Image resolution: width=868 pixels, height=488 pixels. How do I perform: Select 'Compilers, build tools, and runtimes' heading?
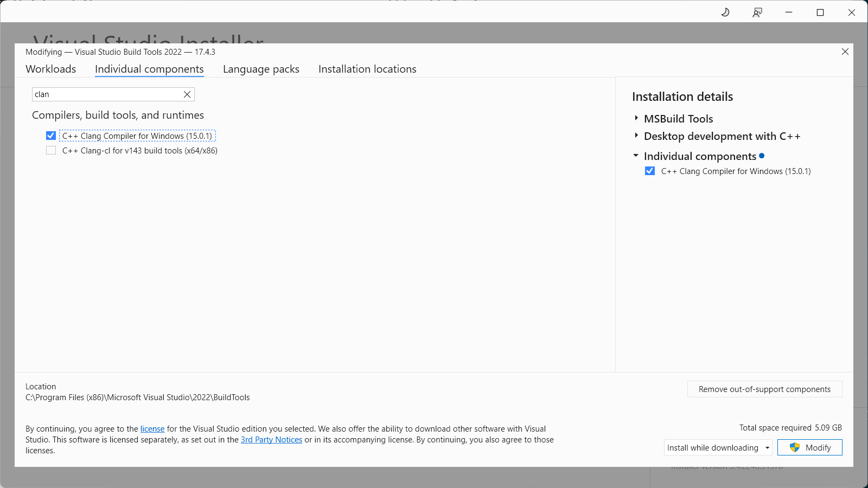(118, 115)
